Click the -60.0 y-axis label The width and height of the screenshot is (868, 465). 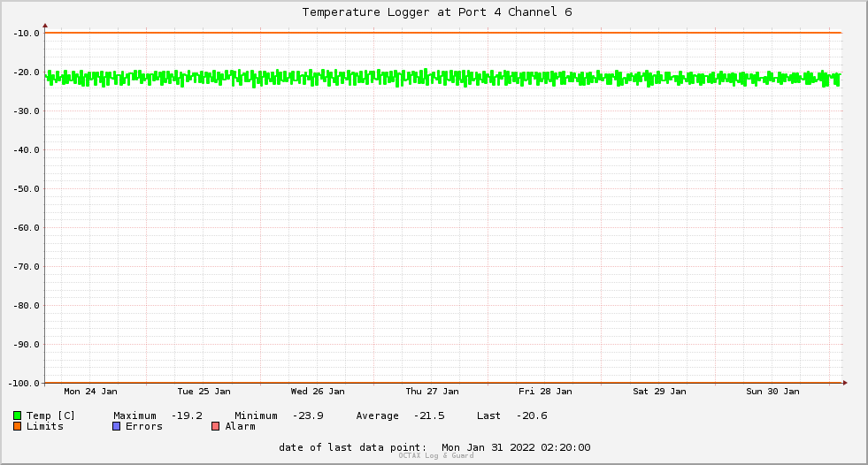(27, 228)
